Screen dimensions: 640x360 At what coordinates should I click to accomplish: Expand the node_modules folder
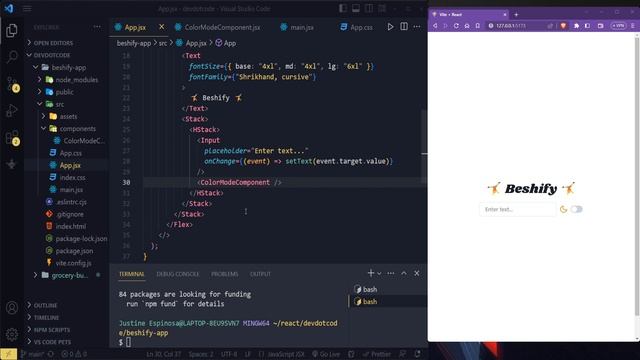point(76,80)
